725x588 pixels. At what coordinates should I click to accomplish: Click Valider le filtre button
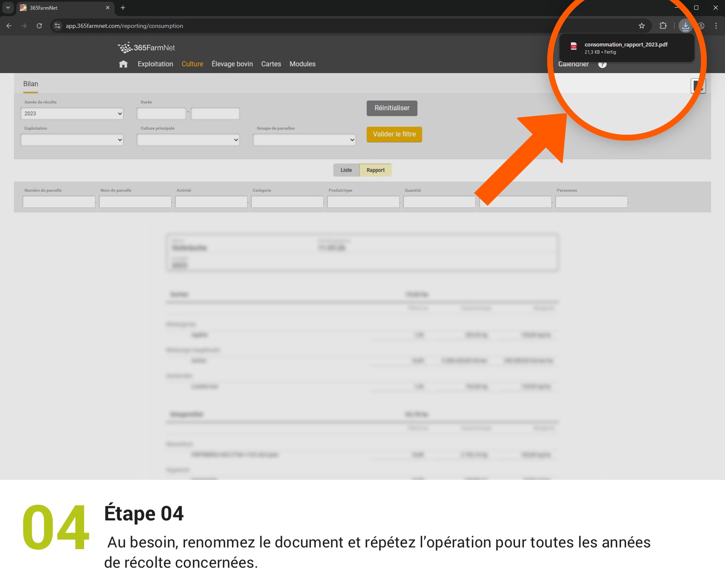point(394,134)
